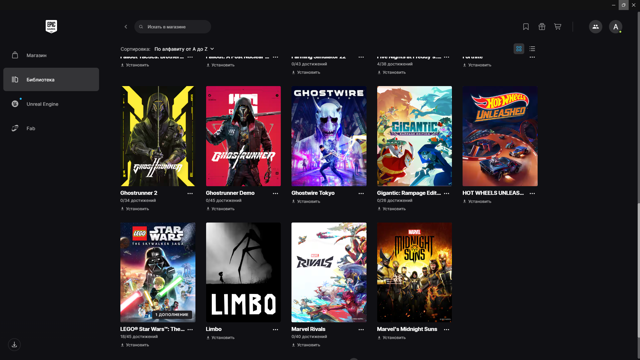Screen dimensions: 640x360
Task: Open the friends icon
Action: [596, 27]
